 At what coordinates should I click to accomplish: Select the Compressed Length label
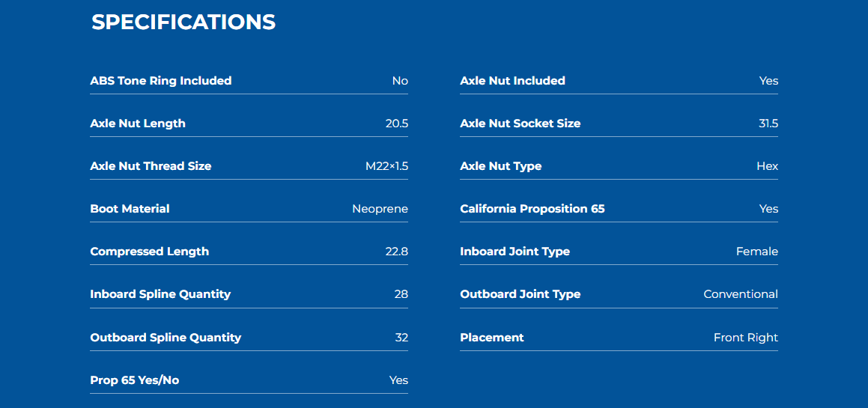[150, 252]
